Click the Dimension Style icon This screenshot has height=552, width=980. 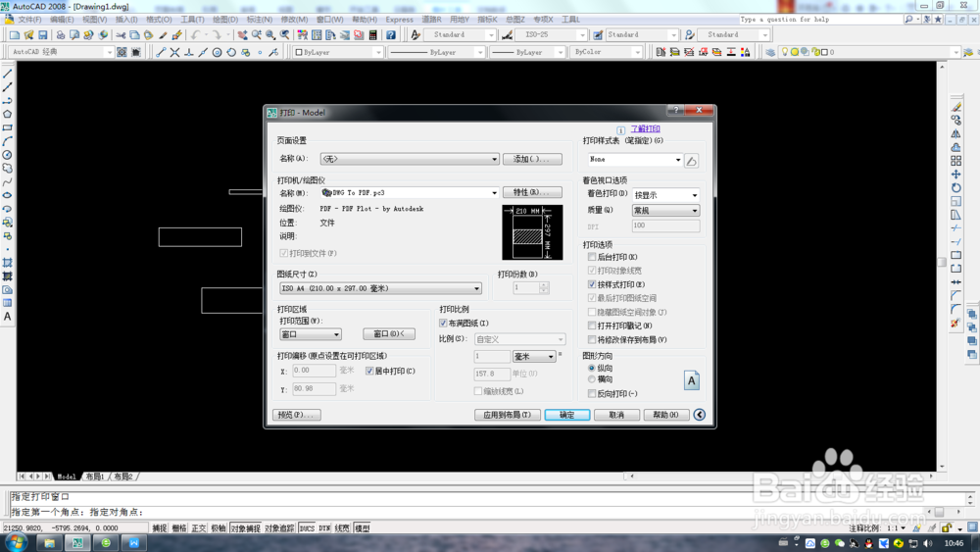pos(507,35)
